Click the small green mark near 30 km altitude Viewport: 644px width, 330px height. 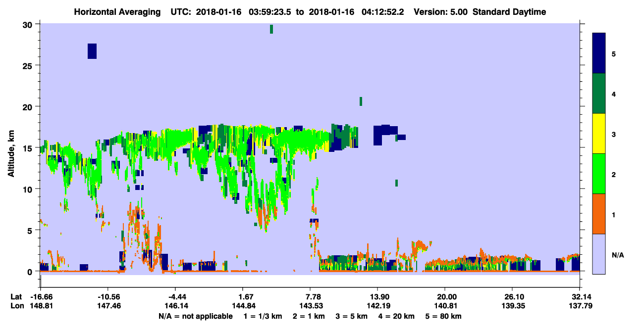click(271, 29)
